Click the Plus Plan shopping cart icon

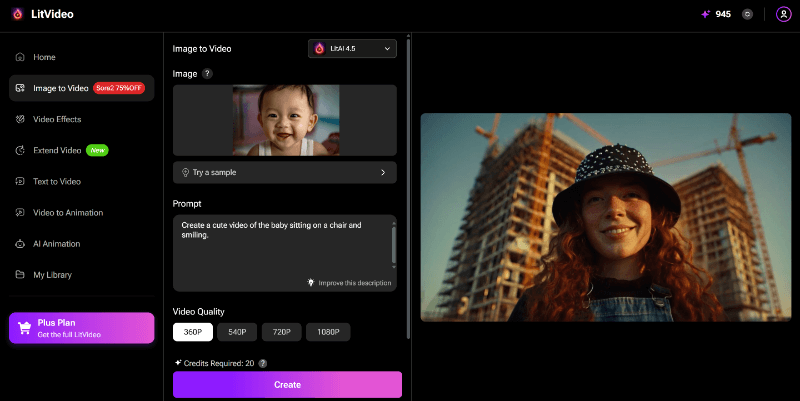click(24, 328)
